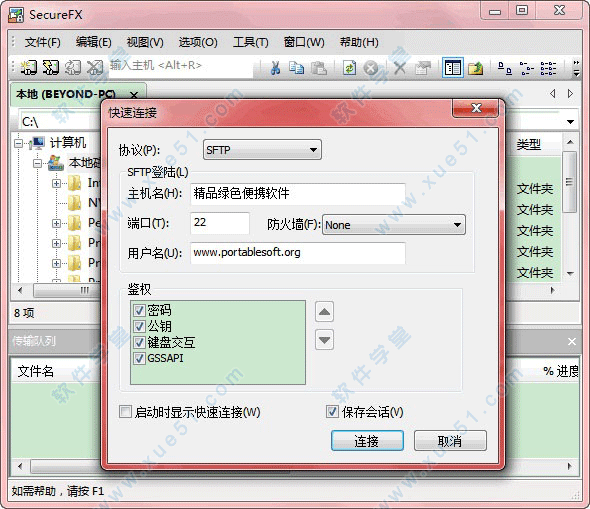
Task: Select the 本地 (BEYOND-PC) tab
Action: tap(78, 94)
